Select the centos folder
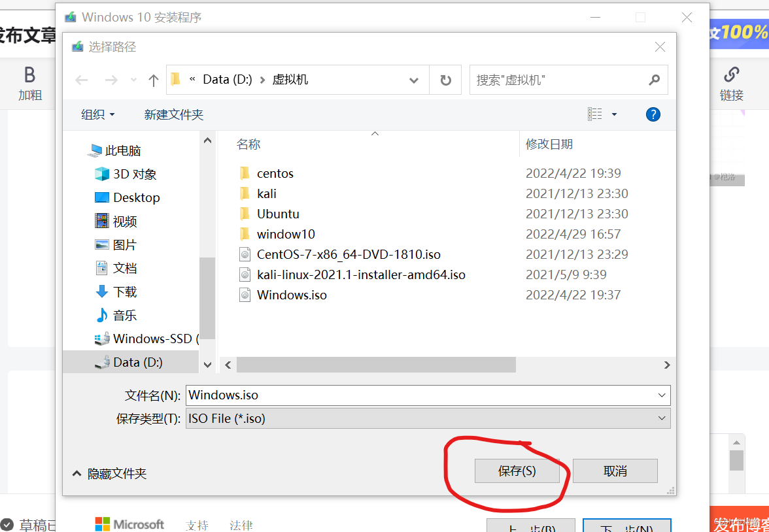The image size is (769, 532). click(x=266, y=173)
